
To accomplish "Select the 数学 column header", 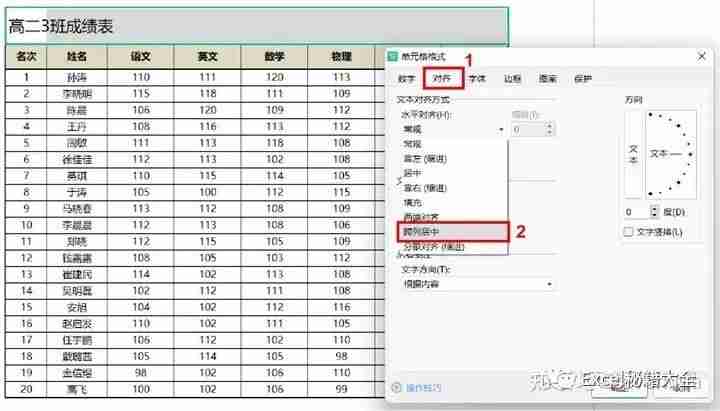I will point(274,57).
